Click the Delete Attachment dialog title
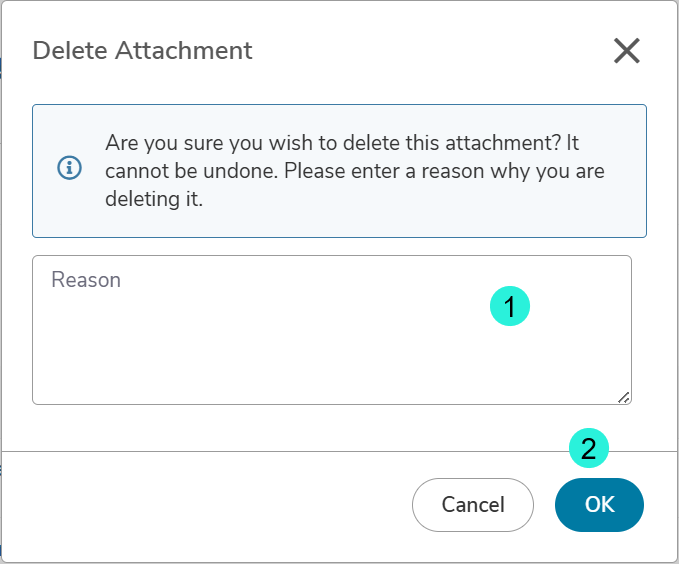 [142, 51]
